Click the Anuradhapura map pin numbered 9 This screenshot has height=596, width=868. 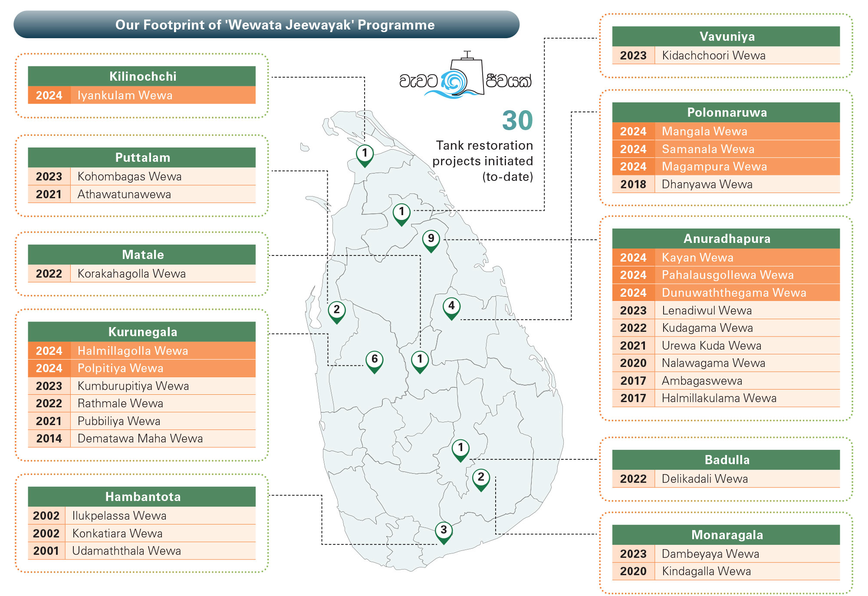click(x=431, y=241)
